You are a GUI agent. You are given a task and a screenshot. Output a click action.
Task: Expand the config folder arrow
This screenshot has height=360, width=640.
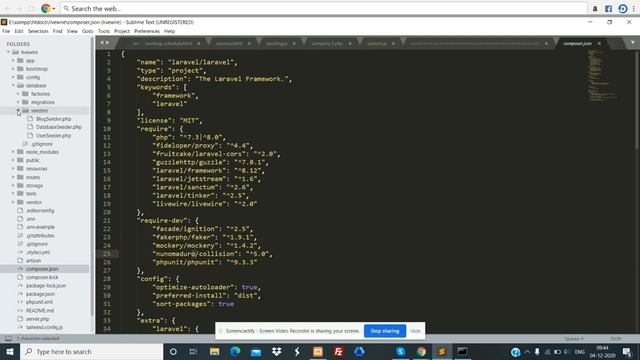point(13,77)
